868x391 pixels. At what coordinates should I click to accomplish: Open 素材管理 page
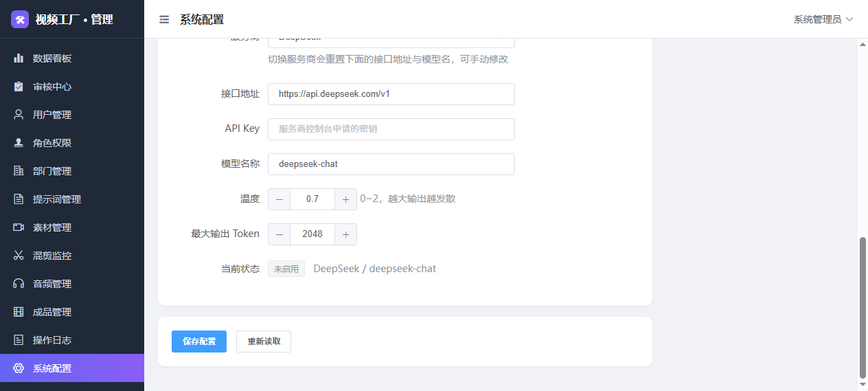(x=72, y=227)
